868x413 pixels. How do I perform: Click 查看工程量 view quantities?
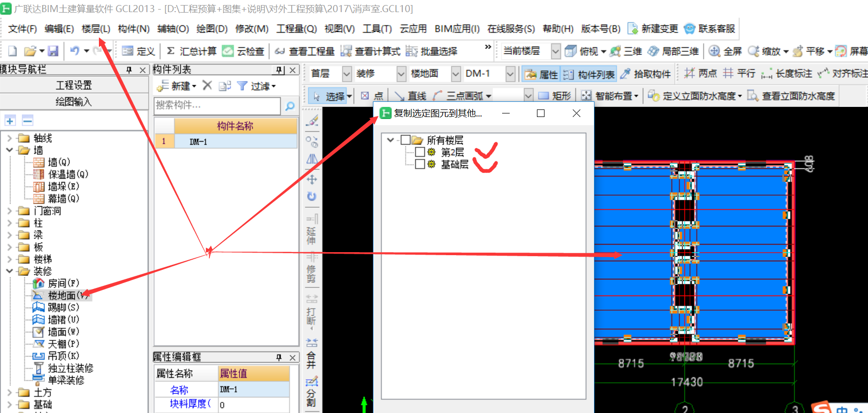(x=305, y=51)
